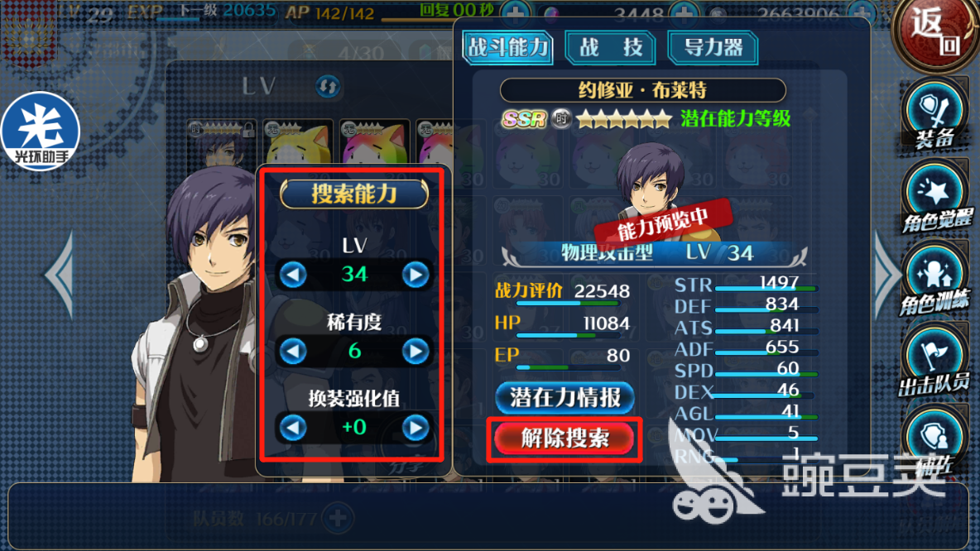This screenshot has width=980, height=551.
Task: Go to next character with right chevron
Action: (x=887, y=275)
